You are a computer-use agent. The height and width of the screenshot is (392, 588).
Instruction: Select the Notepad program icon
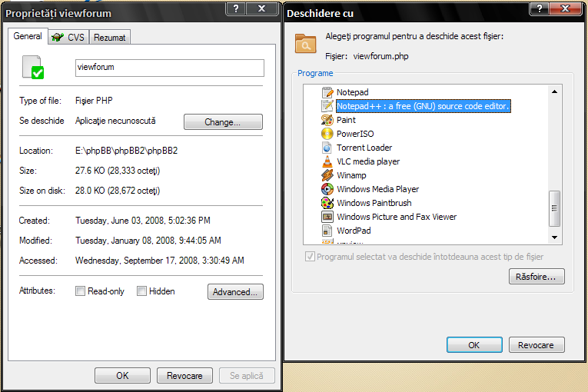(x=327, y=92)
